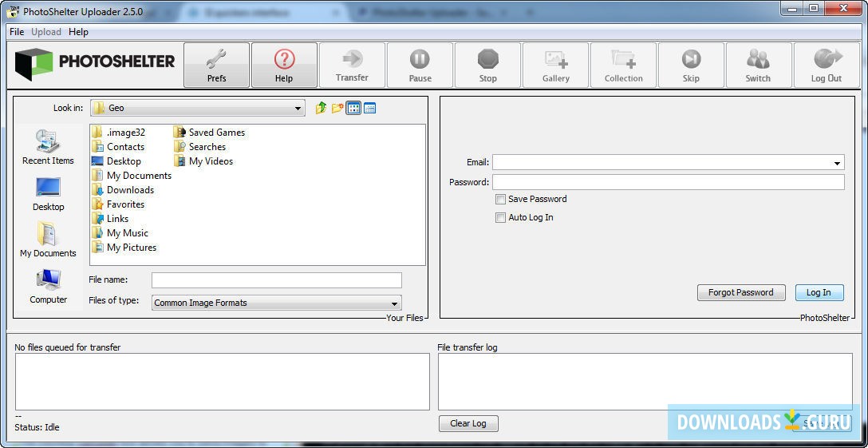Screen dimensions: 868x448
Task: Focus the Password input field
Action: (x=669, y=182)
